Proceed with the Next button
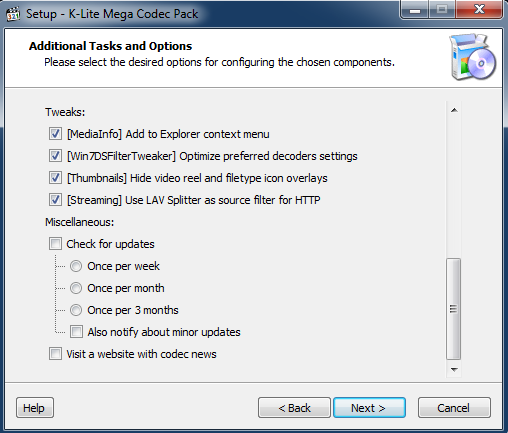Viewport: 508px width, 433px height. pos(369,408)
